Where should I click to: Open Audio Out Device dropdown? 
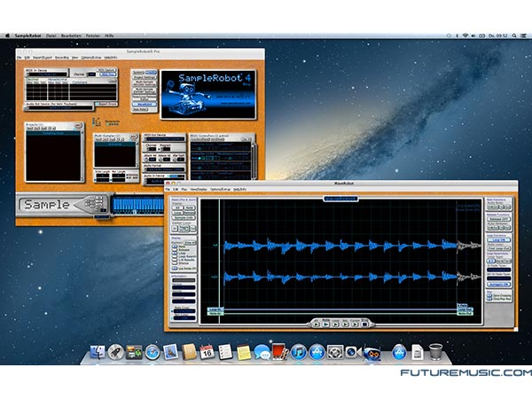point(60,108)
